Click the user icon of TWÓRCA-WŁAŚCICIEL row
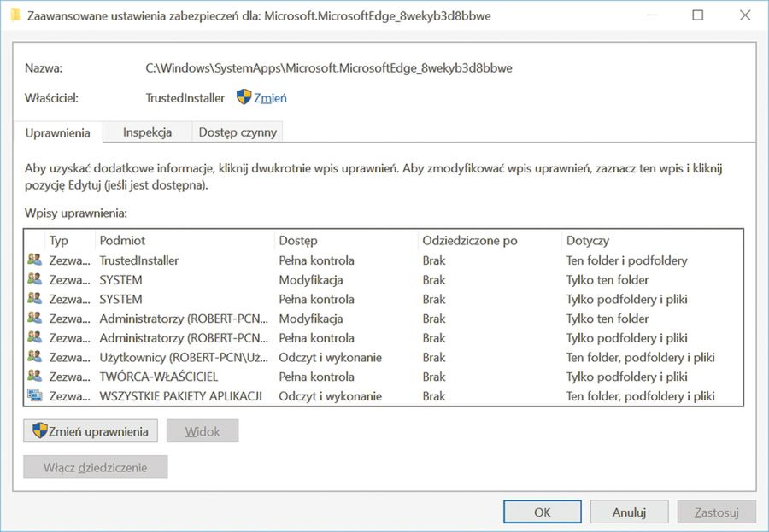Screen dimensions: 769x532 (34, 376)
